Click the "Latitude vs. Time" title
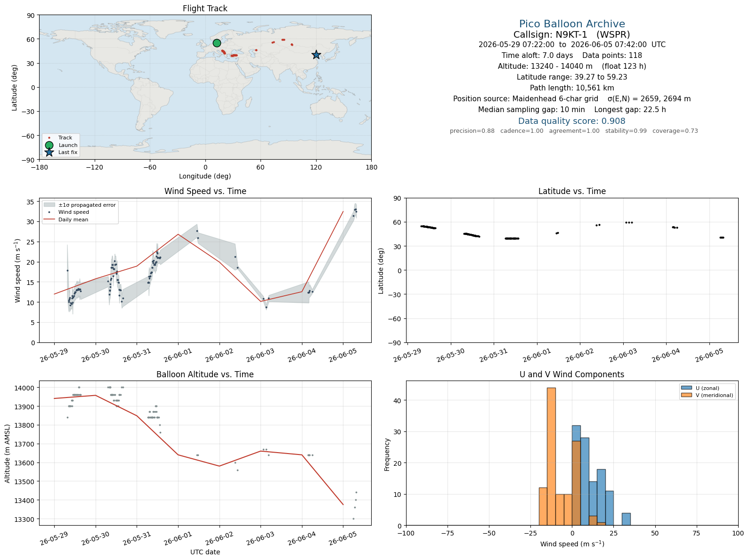The width and height of the screenshot is (749, 560). coord(572,191)
